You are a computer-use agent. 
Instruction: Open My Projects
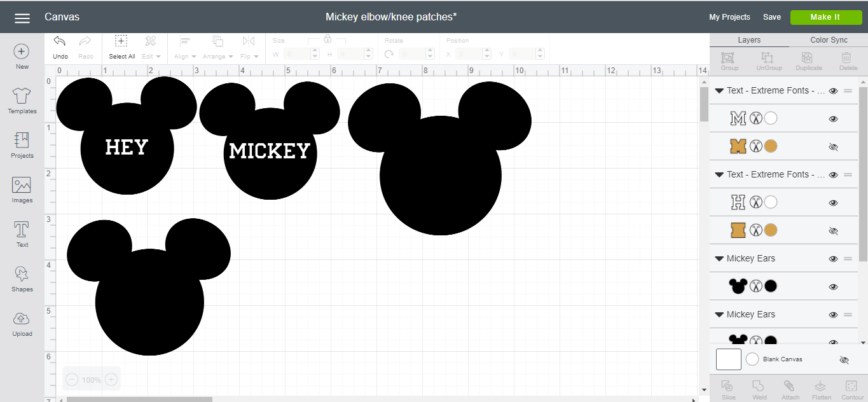(x=729, y=17)
